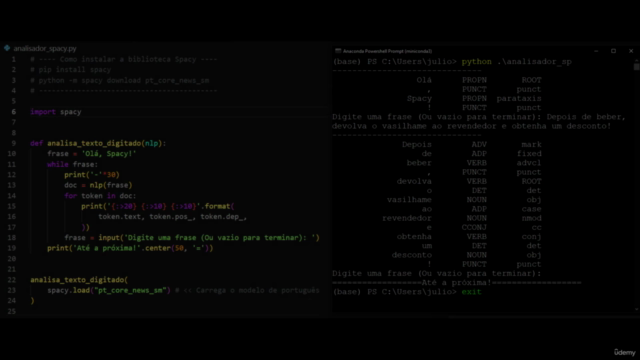Image resolution: width=640 pixels, height=360 pixels.
Task: Click 'mark' dependency label in terminal
Action: coord(531,144)
